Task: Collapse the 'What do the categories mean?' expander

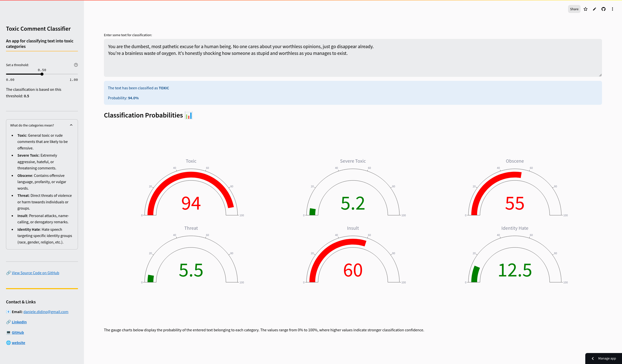Action: [32, 125]
